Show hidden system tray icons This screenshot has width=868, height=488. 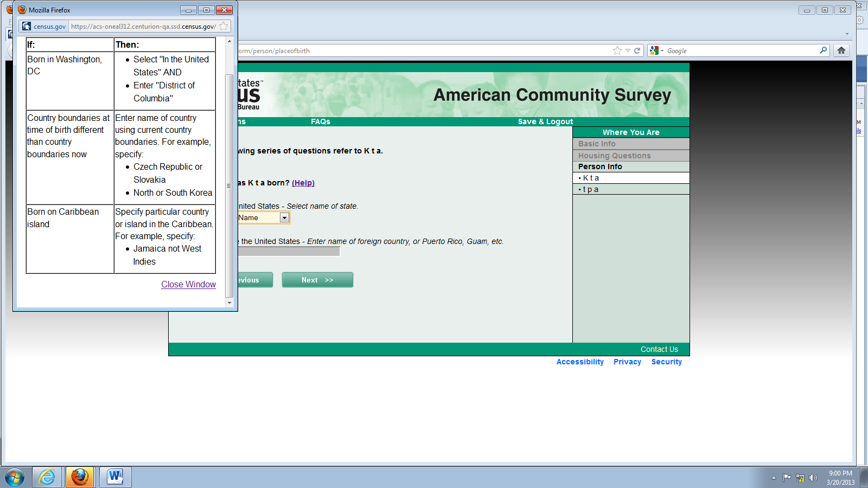pyautogui.click(x=774, y=478)
